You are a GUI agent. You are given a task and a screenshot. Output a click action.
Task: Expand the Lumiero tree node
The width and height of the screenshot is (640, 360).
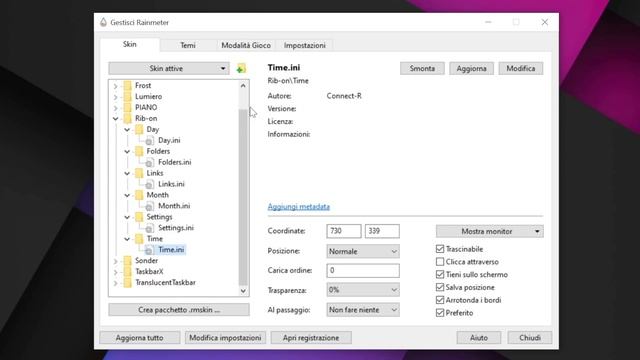(116, 97)
